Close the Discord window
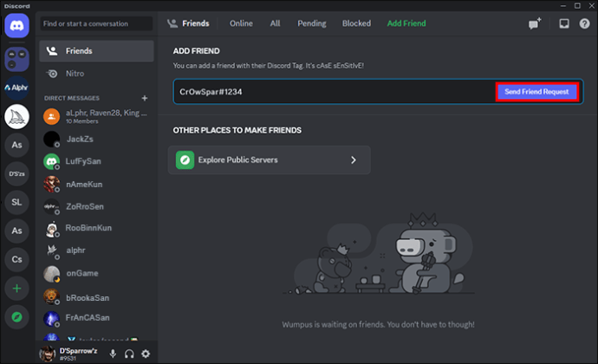598x364 pixels. [x=591, y=6]
